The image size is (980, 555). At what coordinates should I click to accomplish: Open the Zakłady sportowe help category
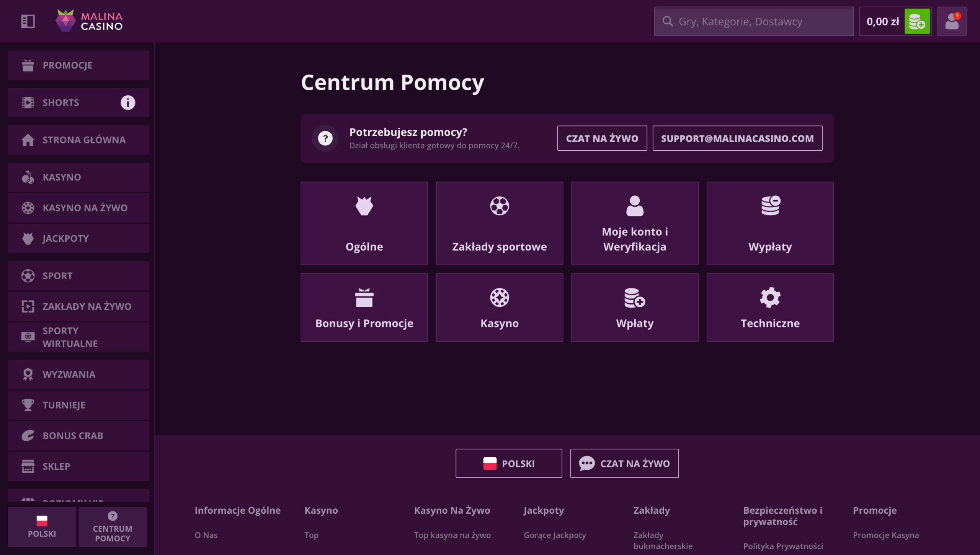click(x=499, y=223)
